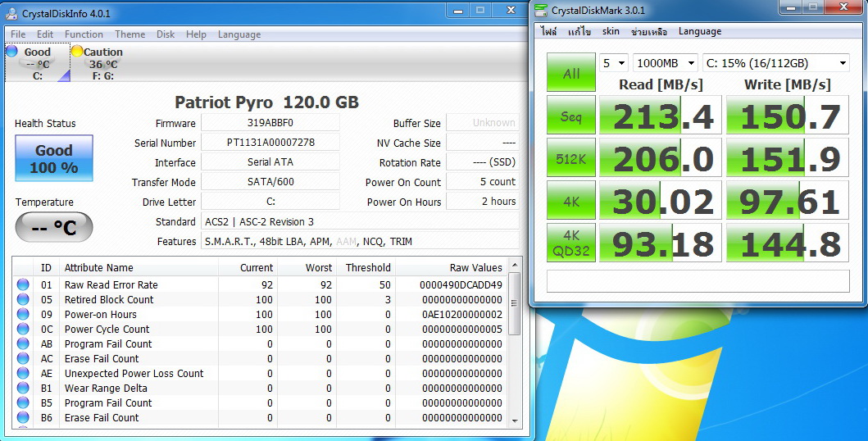The width and height of the screenshot is (868, 441).
Task: Click the status orb in Power-on Hours row
Action: 23,314
